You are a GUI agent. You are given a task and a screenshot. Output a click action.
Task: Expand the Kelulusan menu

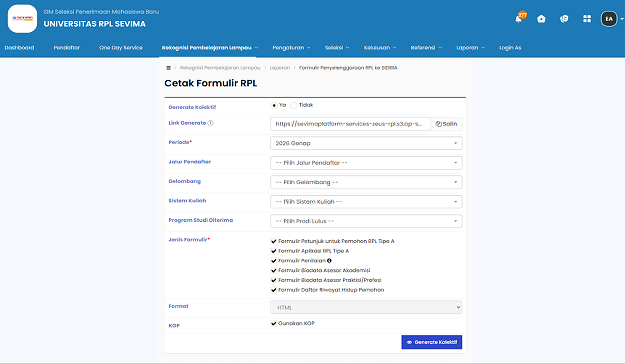pyautogui.click(x=380, y=48)
